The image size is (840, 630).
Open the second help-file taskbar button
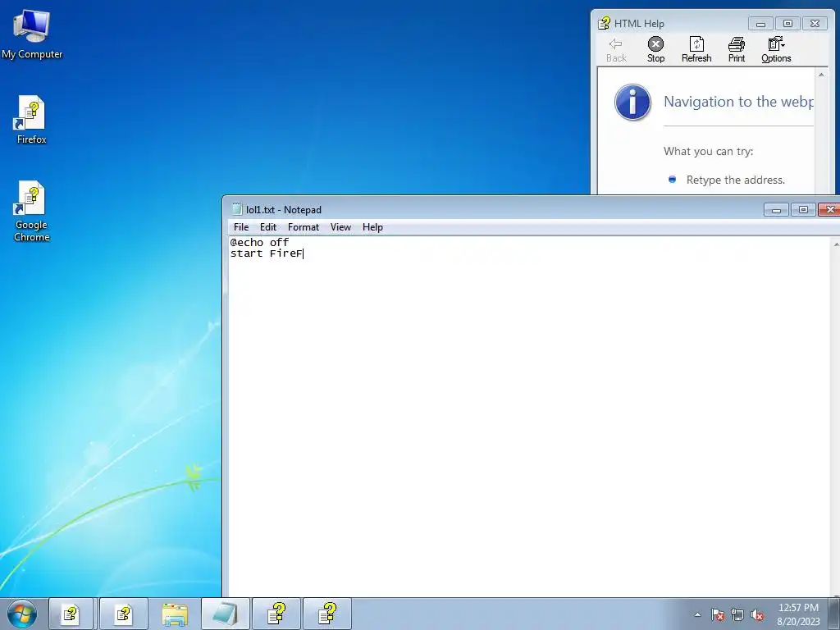124,614
